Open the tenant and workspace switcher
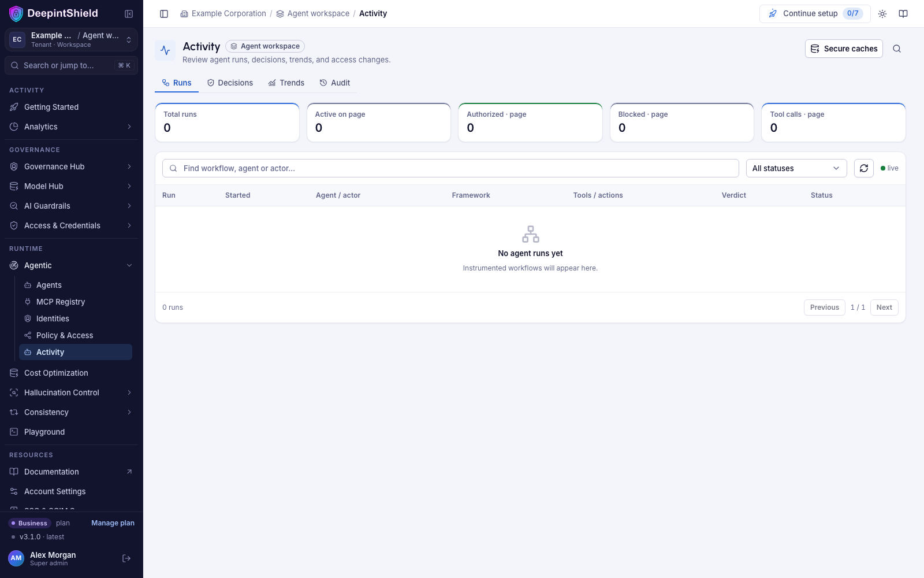 (72, 40)
